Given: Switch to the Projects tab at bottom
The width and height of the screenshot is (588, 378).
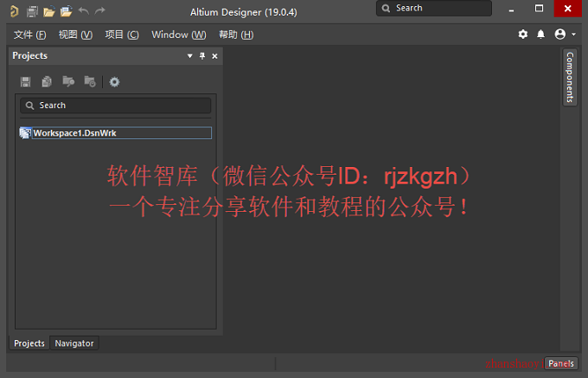Looking at the screenshot, I should tap(29, 343).
